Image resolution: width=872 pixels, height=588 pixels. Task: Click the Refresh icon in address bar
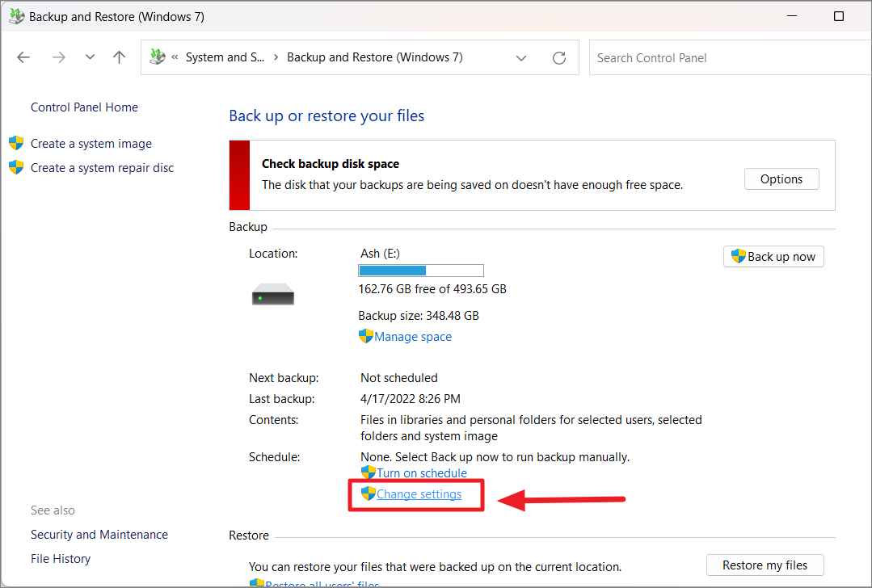pos(558,58)
